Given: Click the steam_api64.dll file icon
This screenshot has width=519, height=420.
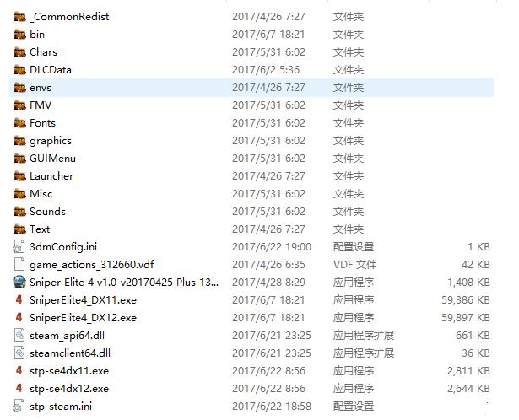Looking at the screenshot, I should [x=19, y=335].
